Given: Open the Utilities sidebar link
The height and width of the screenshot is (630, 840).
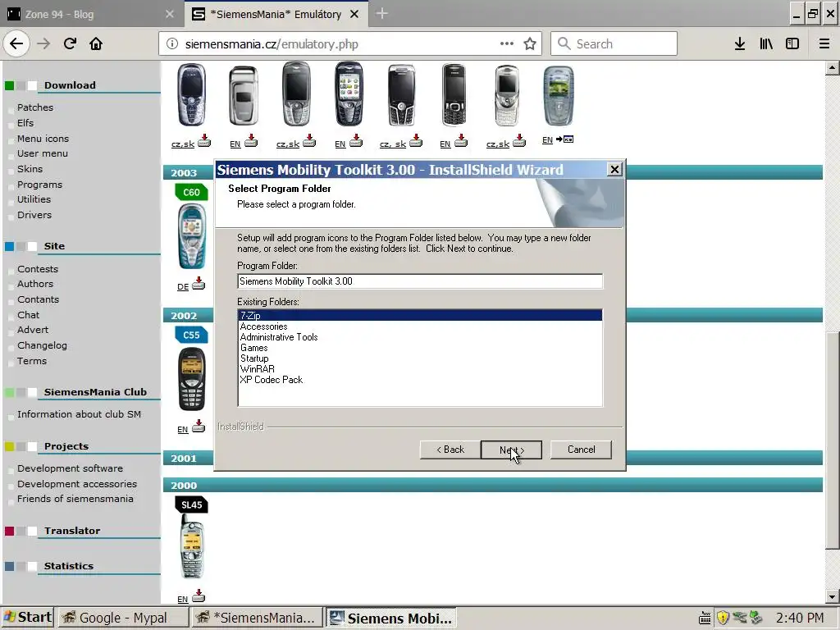Looking at the screenshot, I should [x=34, y=199].
